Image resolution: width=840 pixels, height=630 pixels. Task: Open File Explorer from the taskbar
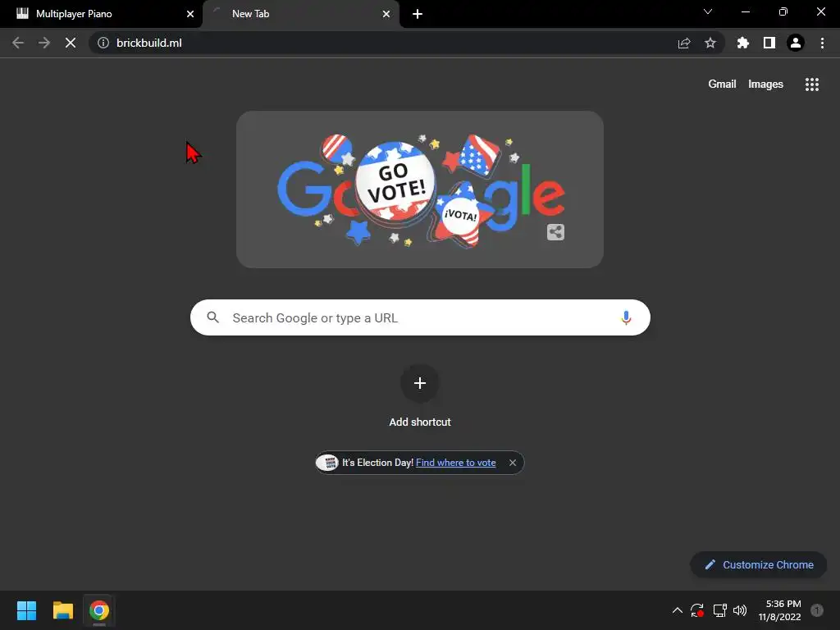pyautogui.click(x=62, y=610)
